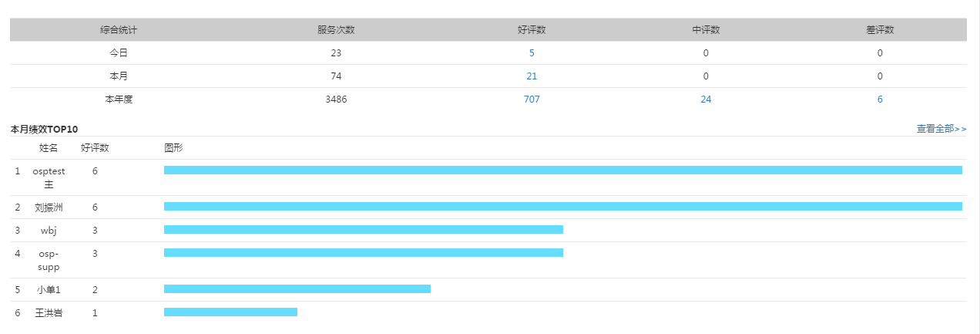
Task: Open this month's good reviews link 21
Action: [x=532, y=76]
